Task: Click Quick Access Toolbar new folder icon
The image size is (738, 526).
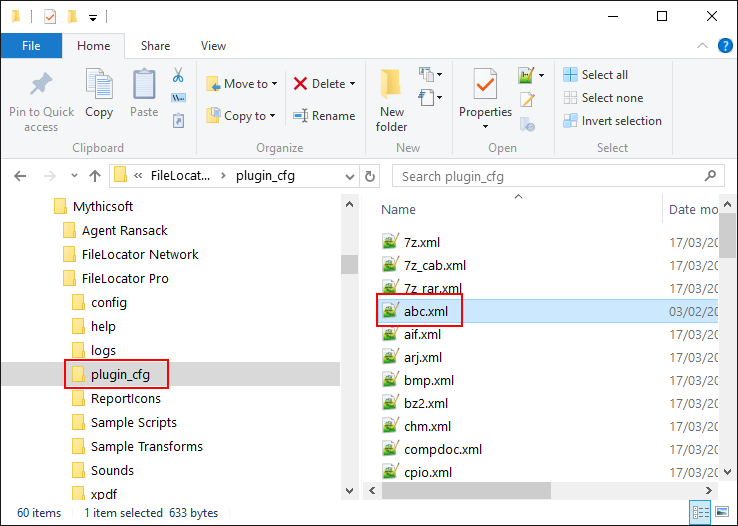Action: (72, 17)
